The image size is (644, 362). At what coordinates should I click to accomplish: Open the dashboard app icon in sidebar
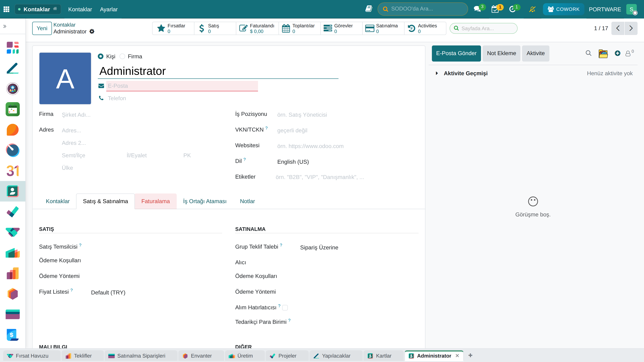(x=12, y=48)
